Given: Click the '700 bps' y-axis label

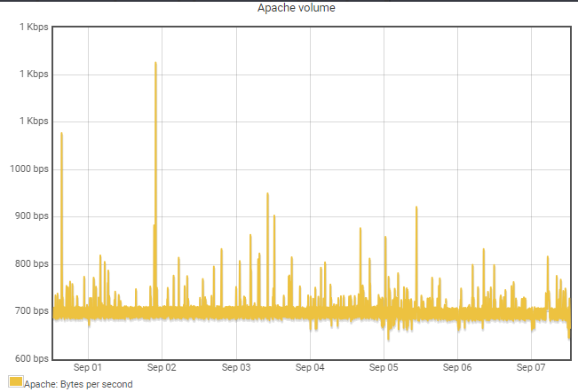Looking at the screenshot, I should [32, 311].
